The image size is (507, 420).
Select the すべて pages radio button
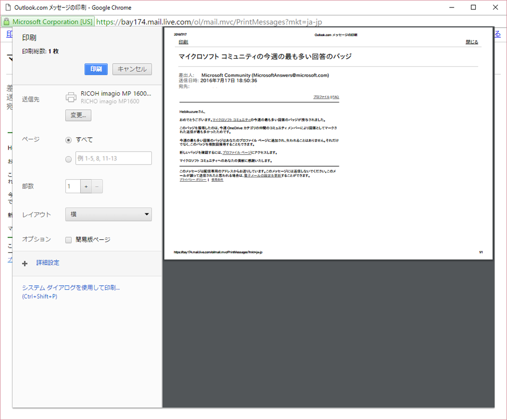68,140
